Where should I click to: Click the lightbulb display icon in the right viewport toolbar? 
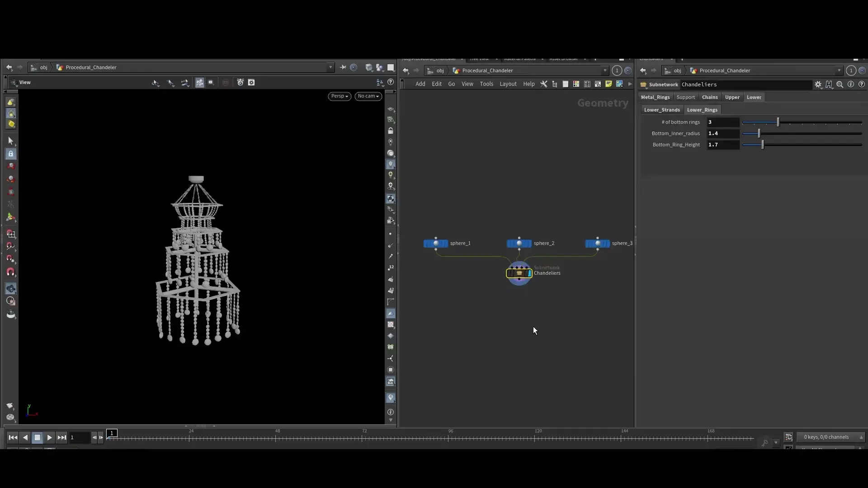click(x=391, y=164)
